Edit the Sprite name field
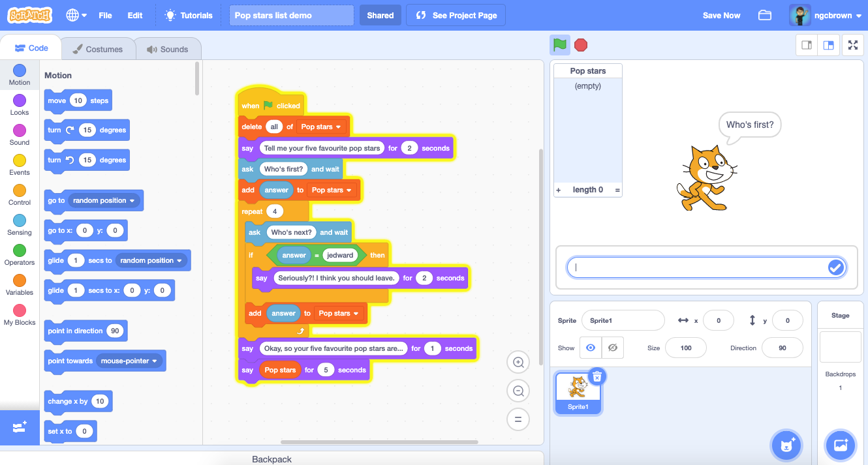The width and height of the screenshot is (868, 465). pos(623,320)
